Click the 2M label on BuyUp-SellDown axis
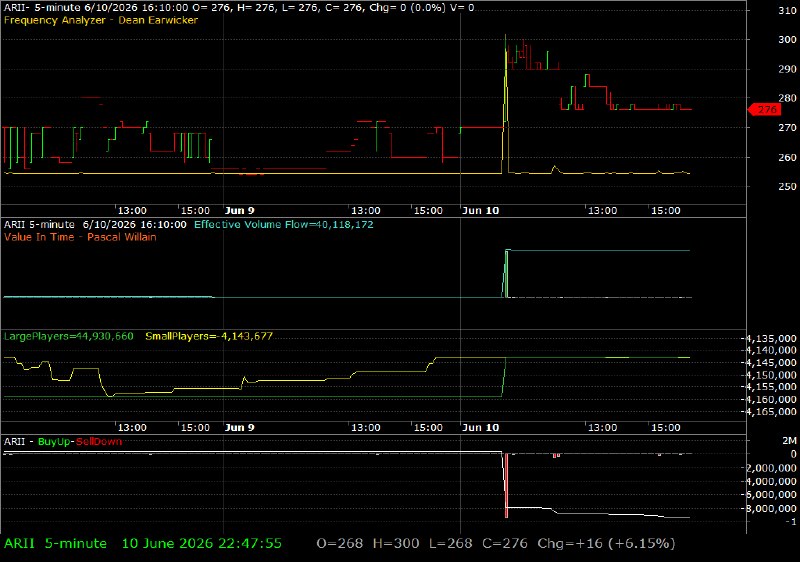This screenshot has height=562, width=800. pyautogui.click(x=789, y=441)
